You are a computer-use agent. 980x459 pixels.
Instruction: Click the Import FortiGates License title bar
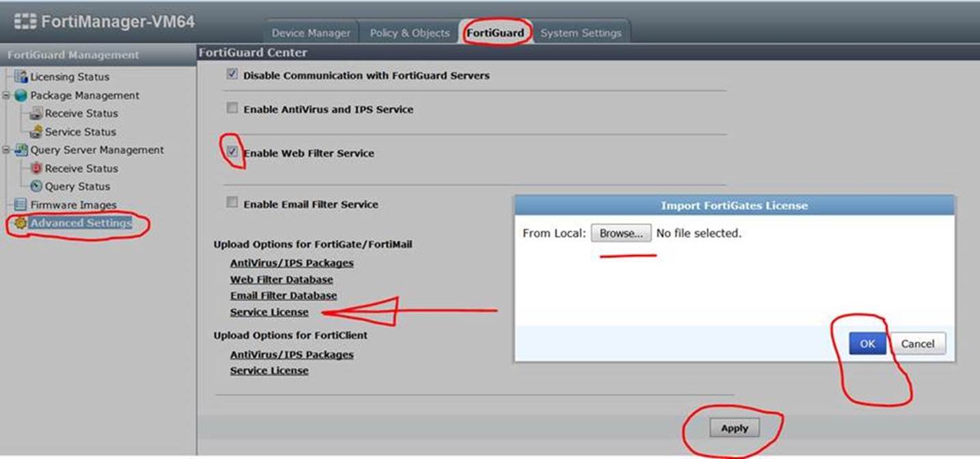pos(734,205)
